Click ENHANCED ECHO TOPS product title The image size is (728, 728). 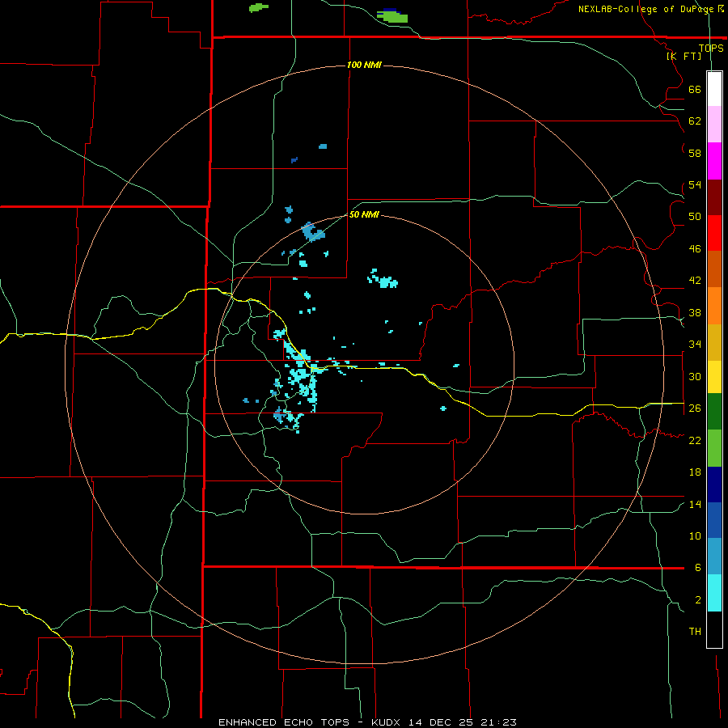[284, 722]
